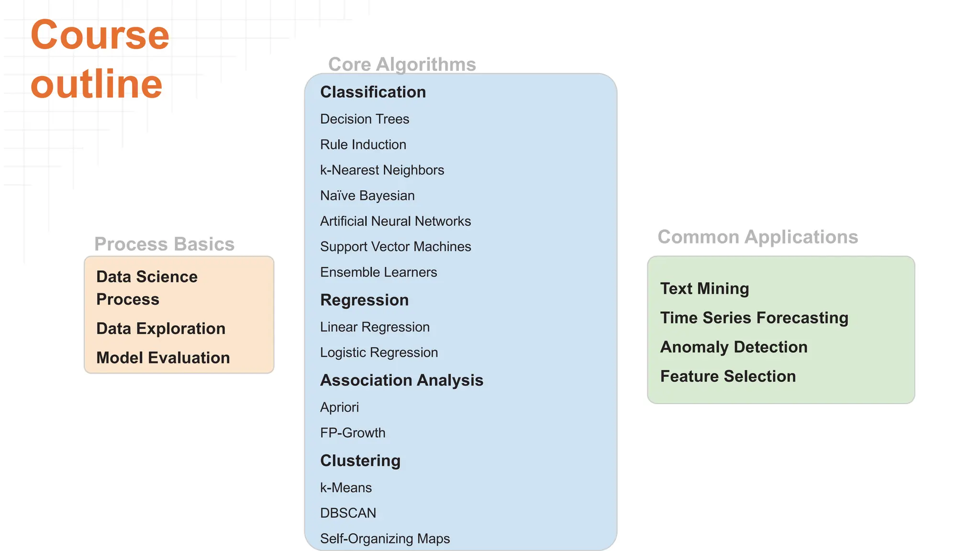Click Association Analysis heading
980x551 pixels.
[401, 380]
